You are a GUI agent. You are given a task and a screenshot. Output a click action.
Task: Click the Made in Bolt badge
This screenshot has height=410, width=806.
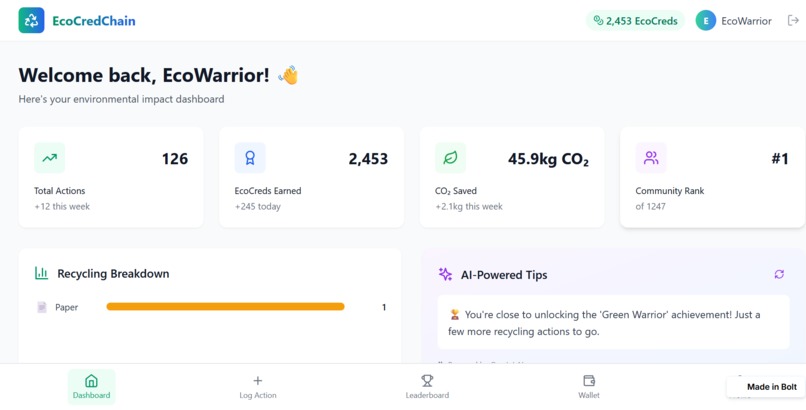tap(766, 387)
